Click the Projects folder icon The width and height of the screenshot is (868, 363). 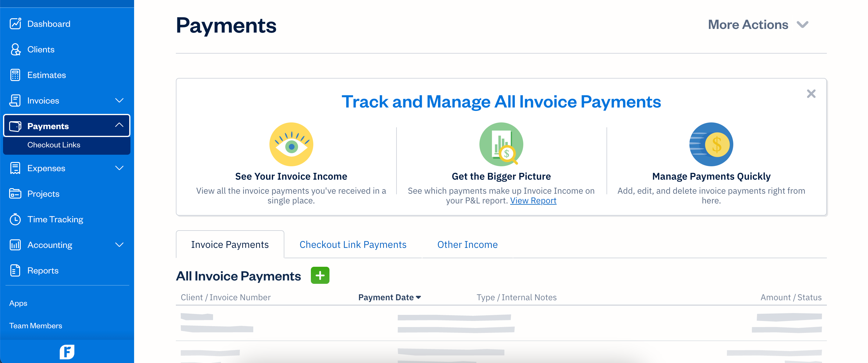pos(15,194)
